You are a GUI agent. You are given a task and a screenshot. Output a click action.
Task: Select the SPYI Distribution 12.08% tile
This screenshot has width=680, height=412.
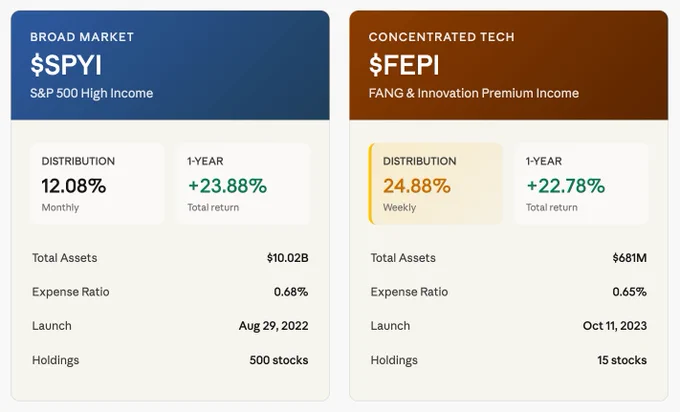(x=97, y=183)
